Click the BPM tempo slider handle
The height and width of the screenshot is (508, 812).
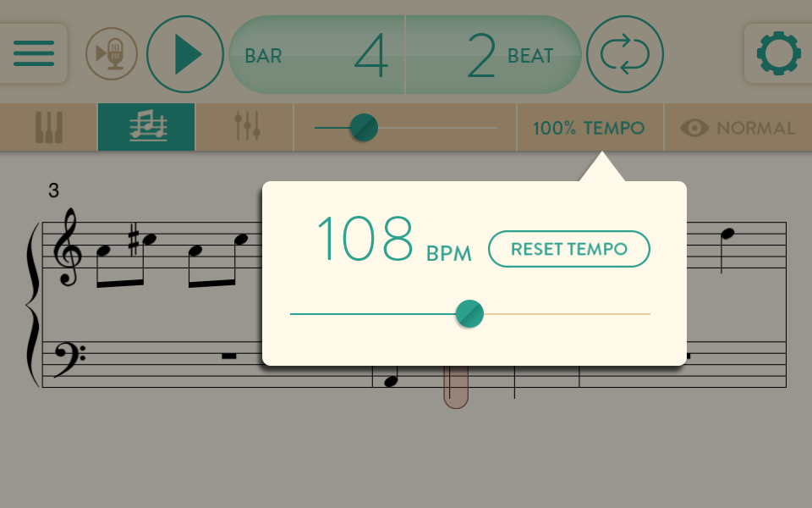pos(469,313)
